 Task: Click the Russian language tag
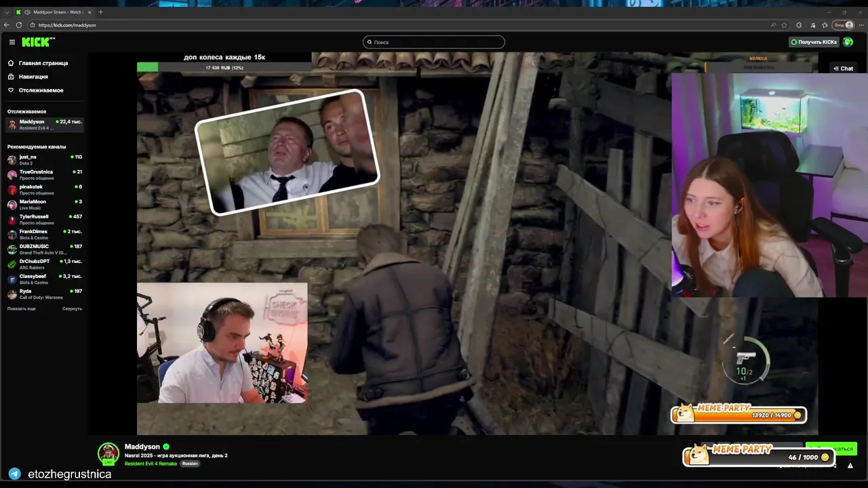click(190, 464)
